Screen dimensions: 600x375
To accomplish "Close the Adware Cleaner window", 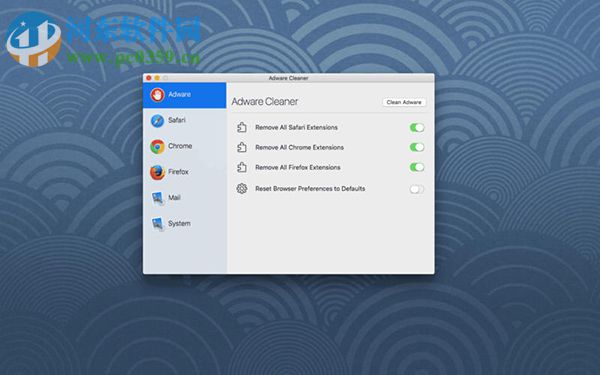I will tap(148, 78).
